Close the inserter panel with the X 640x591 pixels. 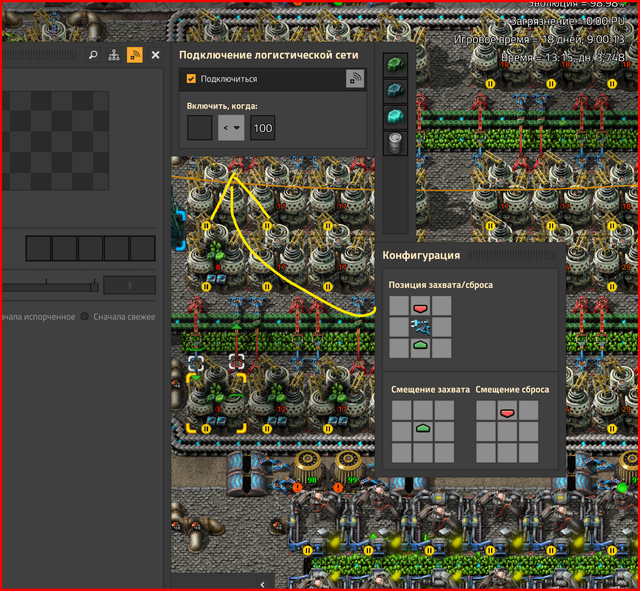156,55
